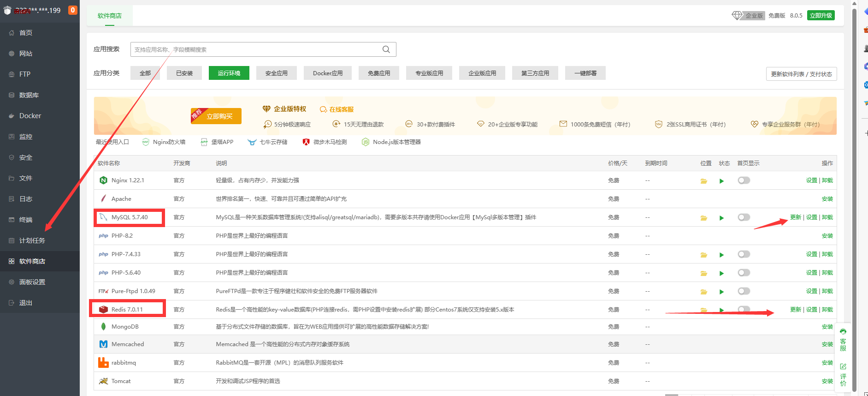Click the 立即升级 upgrade button

821,15
